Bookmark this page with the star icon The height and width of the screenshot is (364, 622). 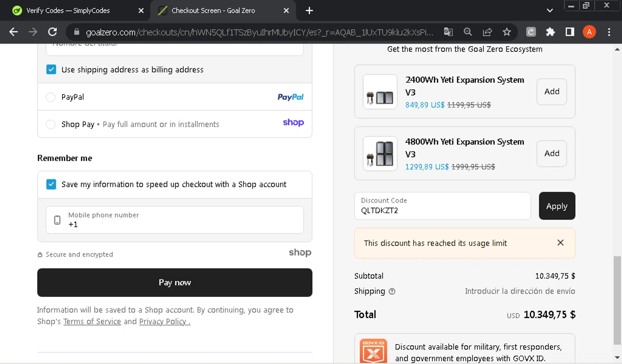[507, 32]
